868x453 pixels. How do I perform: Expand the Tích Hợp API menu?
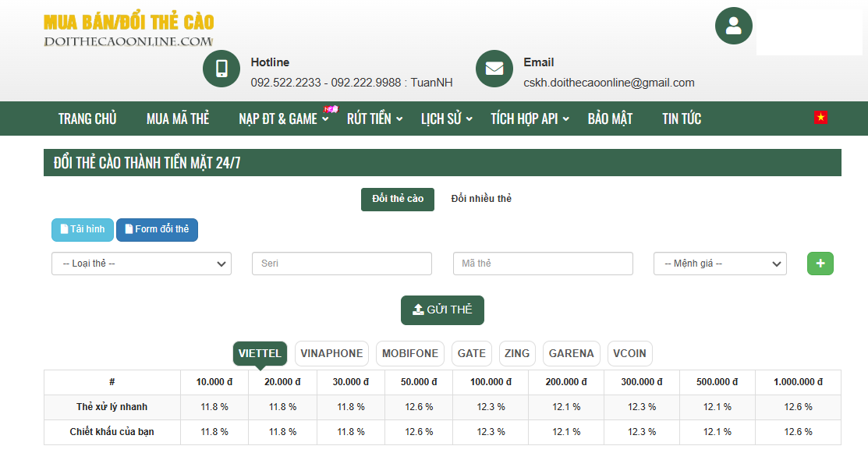pyautogui.click(x=530, y=119)
